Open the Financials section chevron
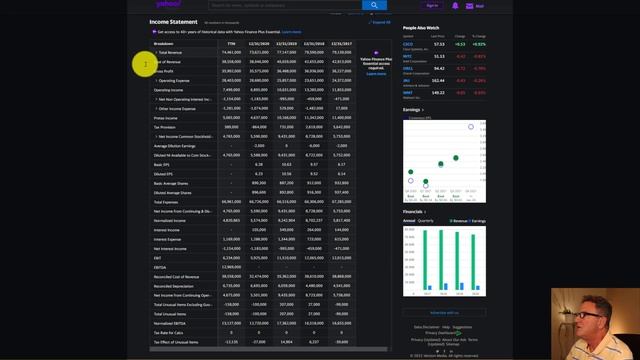The height and width of the screenshot is (360, 640). click(425, 212)
